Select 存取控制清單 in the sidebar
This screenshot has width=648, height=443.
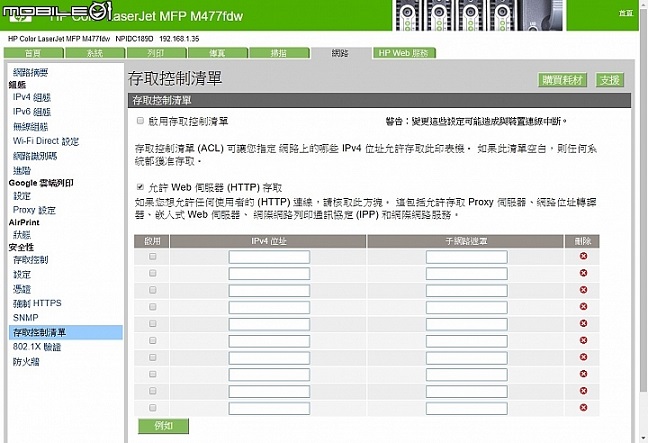66,333
